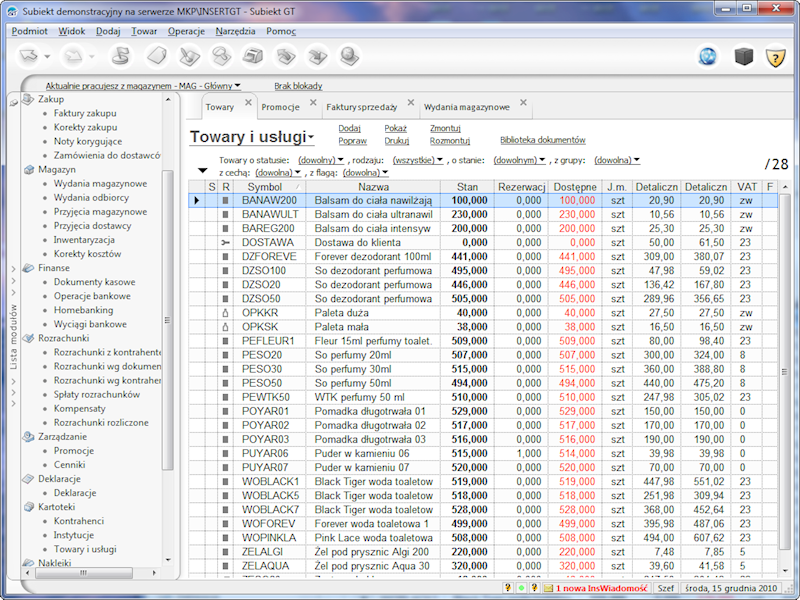
Task: Click the Drukuj link
Action: click(x=396, y=141)
